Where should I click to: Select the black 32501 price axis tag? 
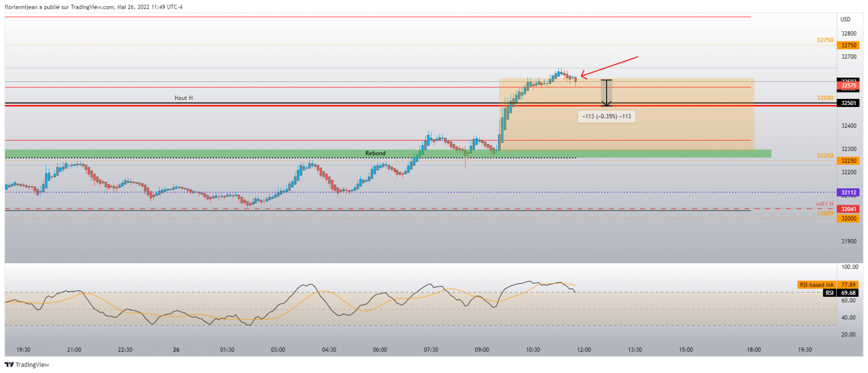[849, 103]
